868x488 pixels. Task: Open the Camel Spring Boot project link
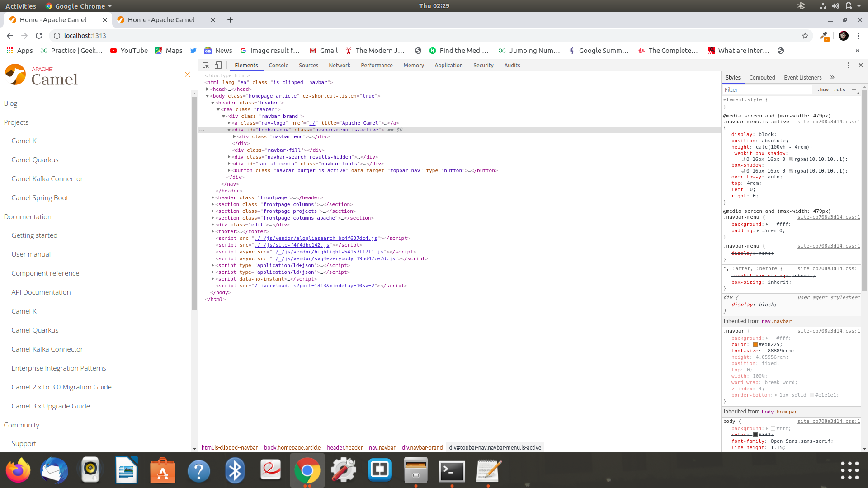point(40,197)
